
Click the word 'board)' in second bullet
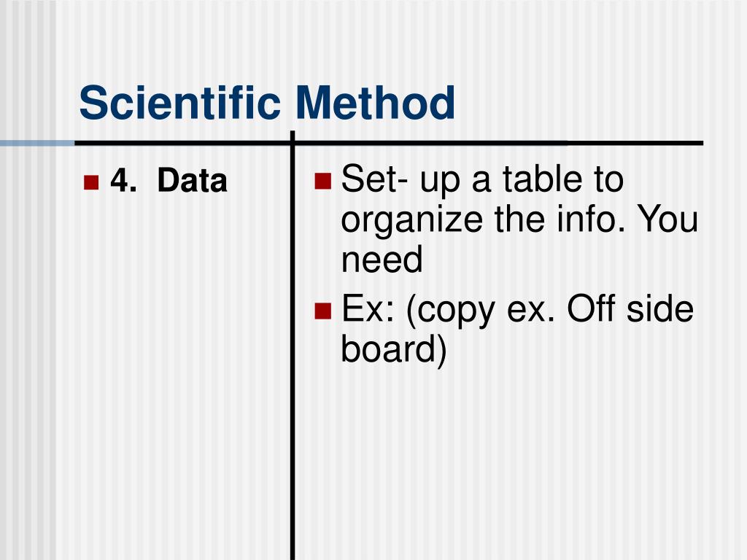coord(394,349)
